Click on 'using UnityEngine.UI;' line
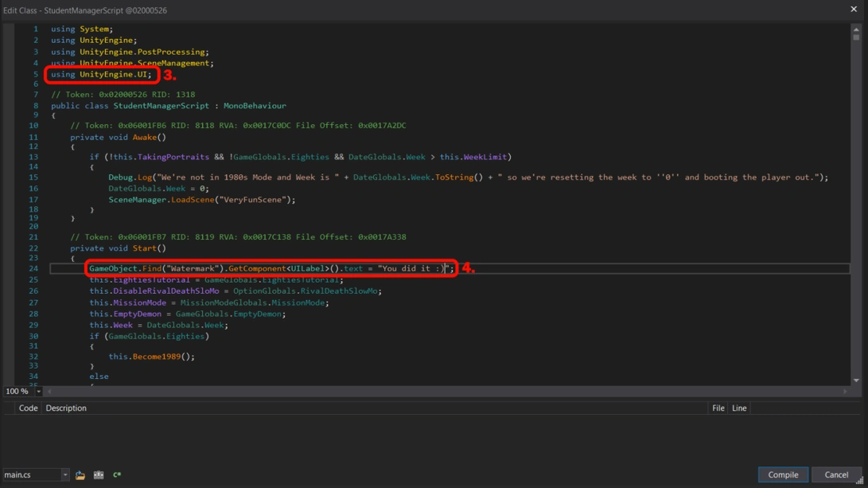The height and width of the screenshot is (488, 868). (x=101, y=74)
